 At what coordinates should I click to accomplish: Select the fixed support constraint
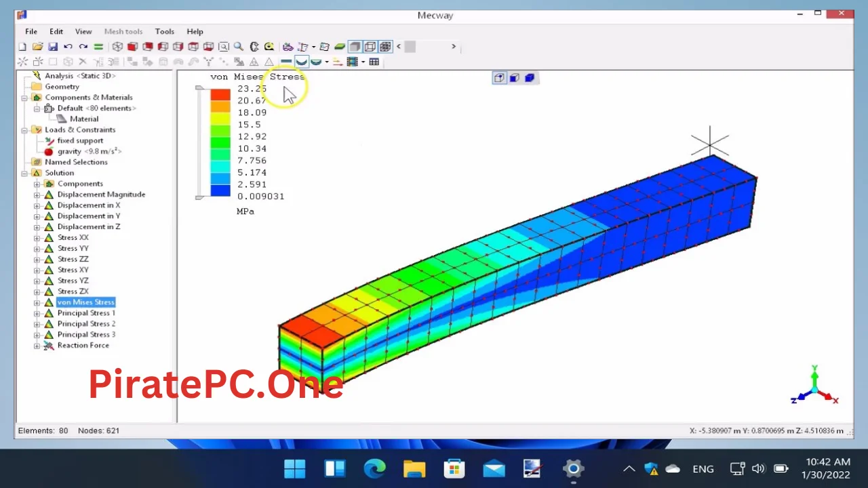click(x=80, y=141)
